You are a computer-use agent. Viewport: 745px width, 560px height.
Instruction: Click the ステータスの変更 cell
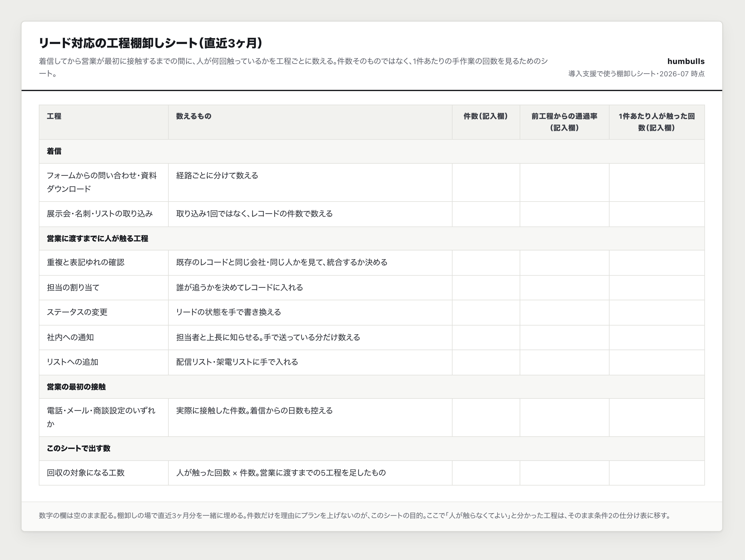[104, 313]
